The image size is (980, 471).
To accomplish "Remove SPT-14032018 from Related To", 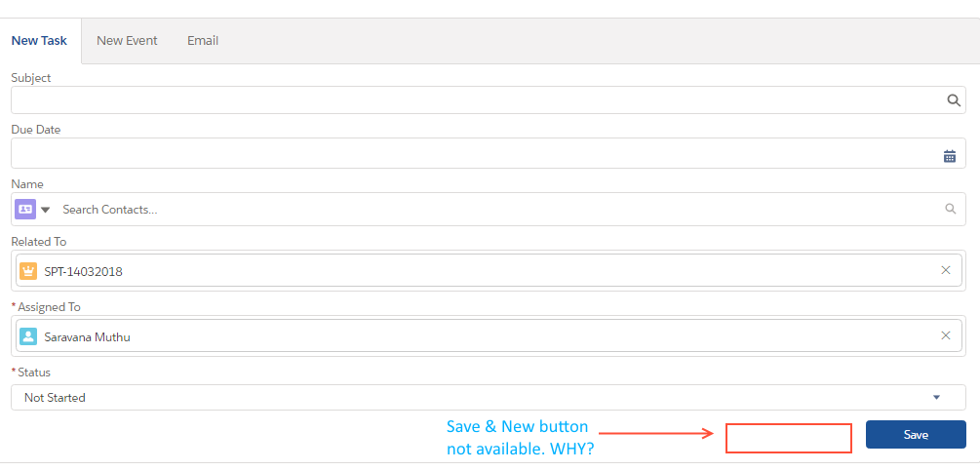I will (945, 270).
